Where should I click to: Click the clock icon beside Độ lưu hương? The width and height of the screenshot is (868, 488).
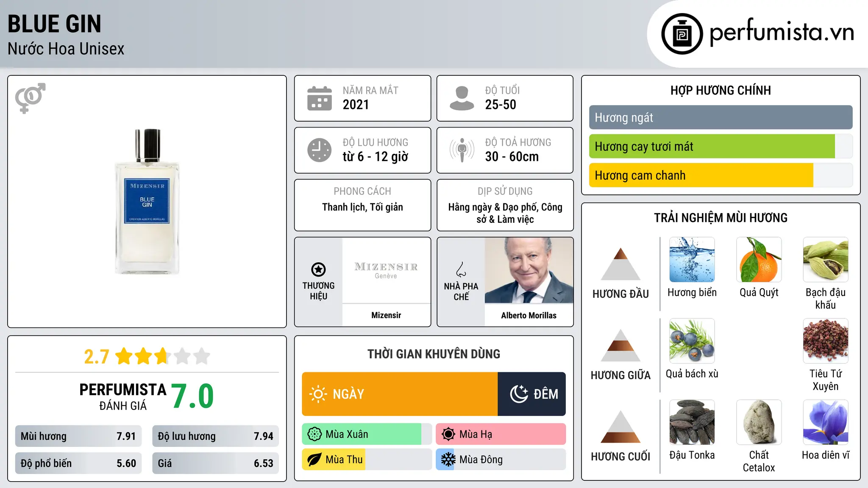[320, 150]
